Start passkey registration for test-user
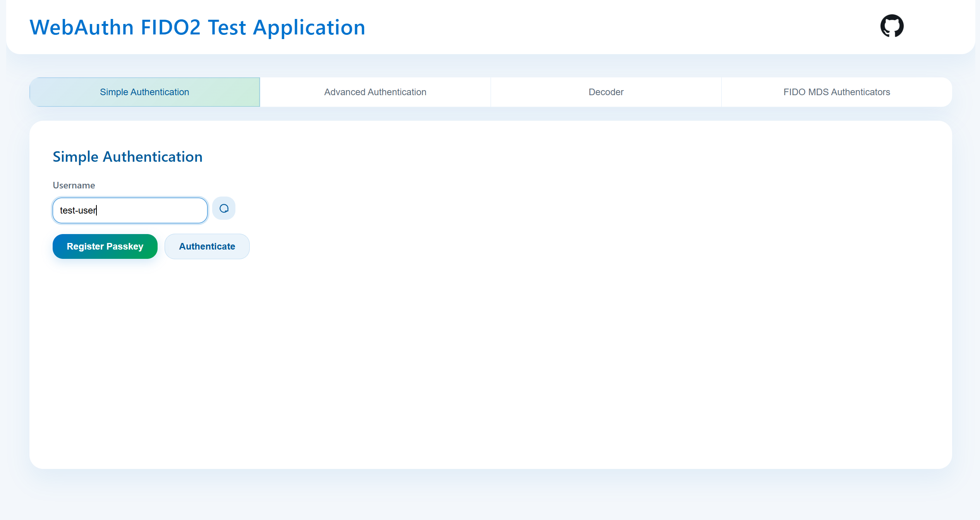Image resolution: width=980 pixels, height=520 pixels. tap(105, 246)
